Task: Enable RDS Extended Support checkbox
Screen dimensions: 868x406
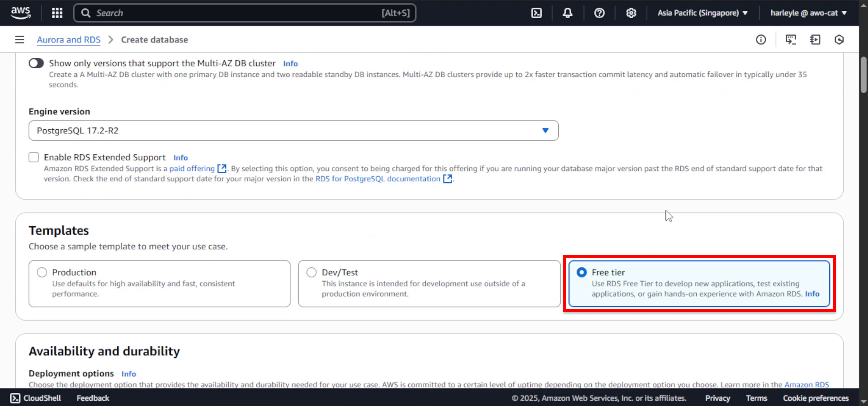Action: click(x=34, y=157)
